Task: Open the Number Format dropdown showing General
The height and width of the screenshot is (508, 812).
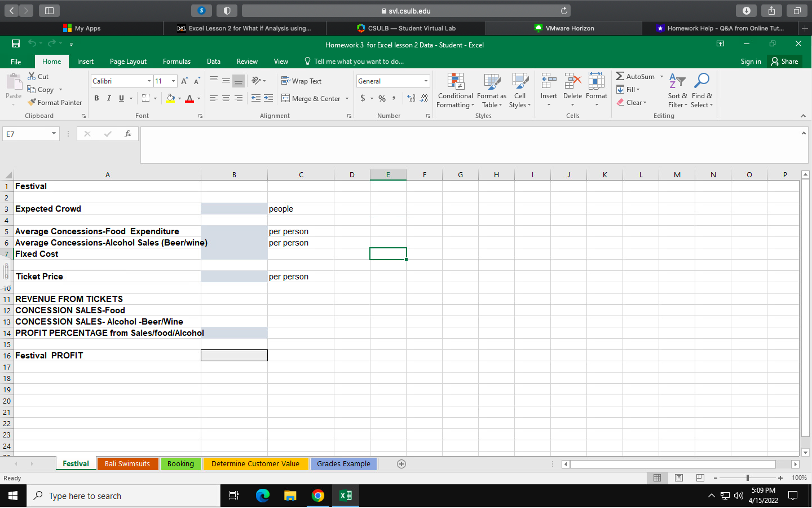Action: [393, 81]
